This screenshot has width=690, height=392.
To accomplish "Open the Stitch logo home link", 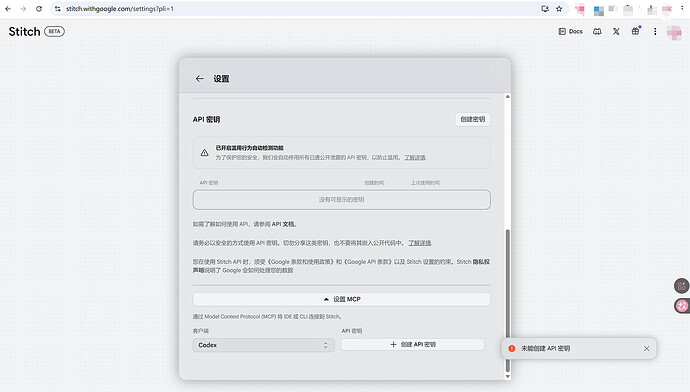I will click(24, 32).
